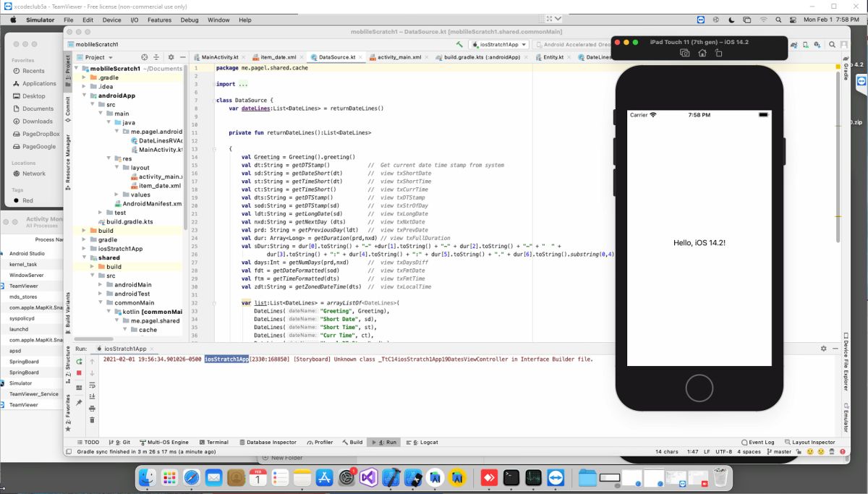Toggle soft-wrap in Run console
Viewport: 868px width, 494px height.
92,386
